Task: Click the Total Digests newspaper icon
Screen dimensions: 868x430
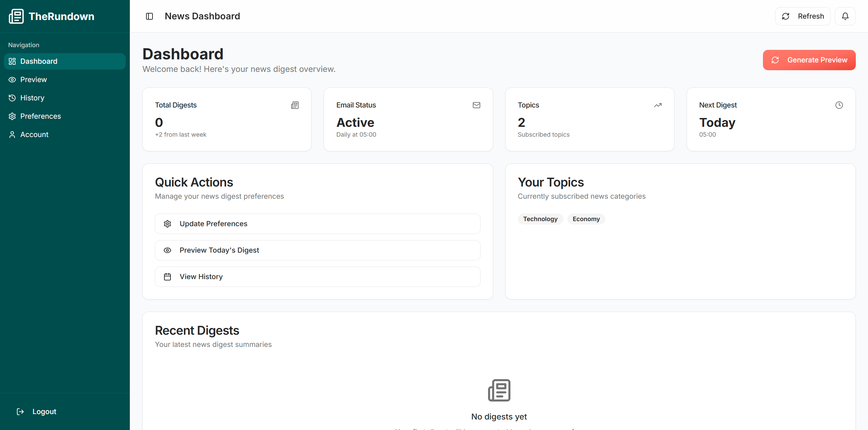Action: point(295,105)
